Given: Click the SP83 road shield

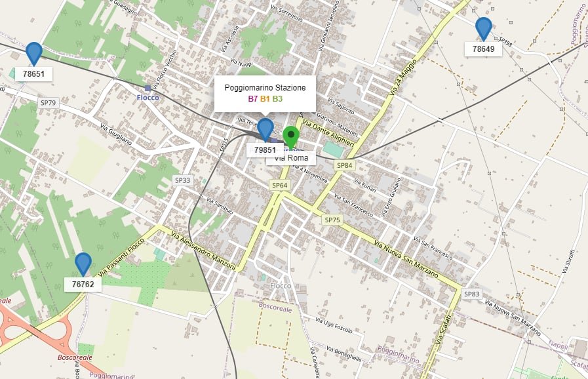Looking at the screenshot, I should coord(471,294).
